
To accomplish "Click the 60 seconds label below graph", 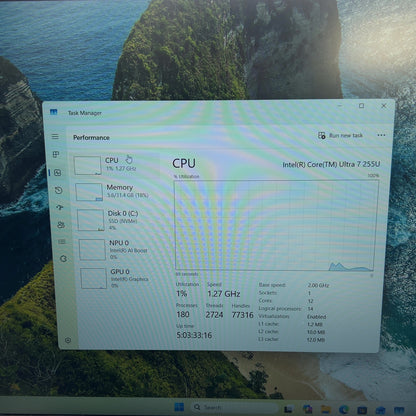I will [187, 274].
